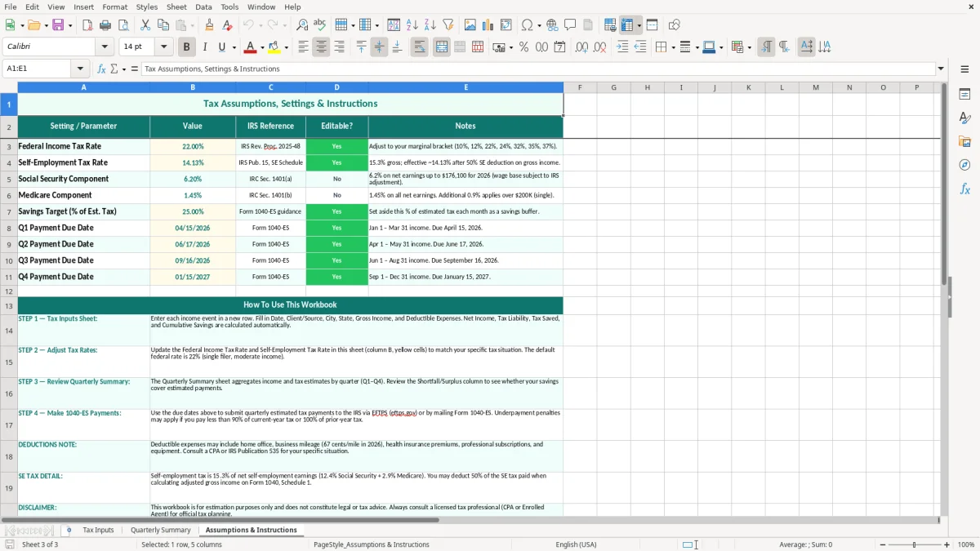Click the Save document icon
The height and width of the screenshot is (551, 980).
pyautogui.click(x=58, y=25)
